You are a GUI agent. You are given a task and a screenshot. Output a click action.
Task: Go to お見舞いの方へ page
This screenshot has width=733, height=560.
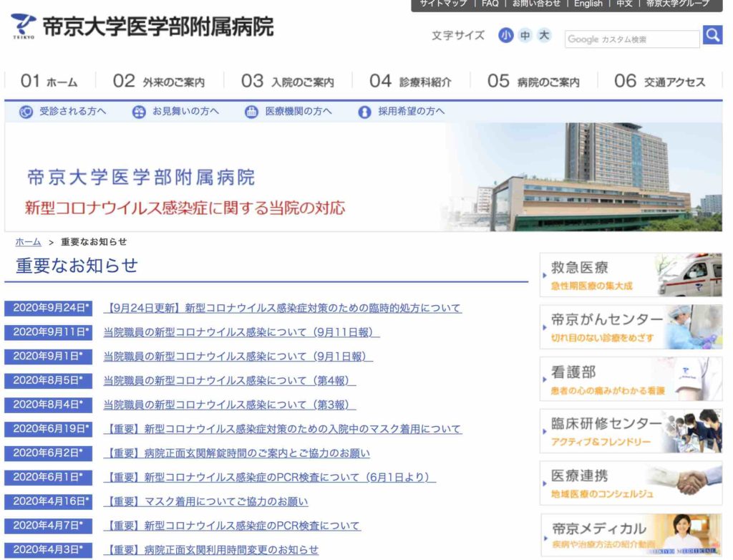pos(185,111)
